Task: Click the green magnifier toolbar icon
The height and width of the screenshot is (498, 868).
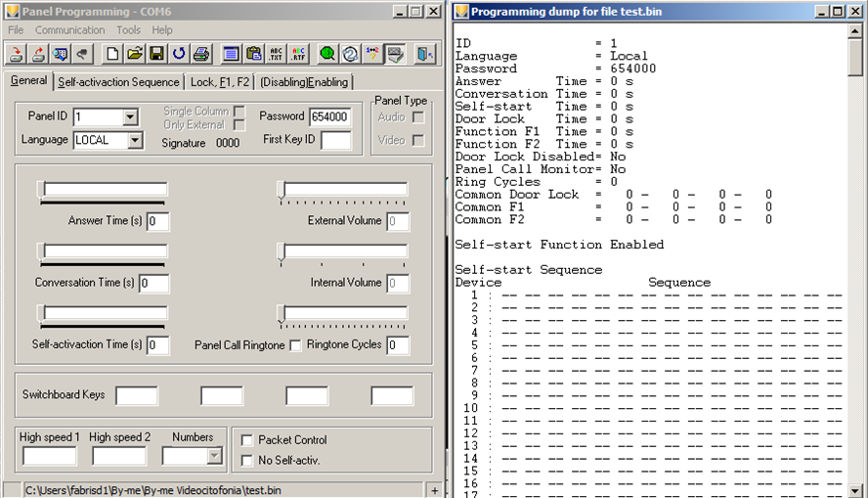Action: (327, 54)
